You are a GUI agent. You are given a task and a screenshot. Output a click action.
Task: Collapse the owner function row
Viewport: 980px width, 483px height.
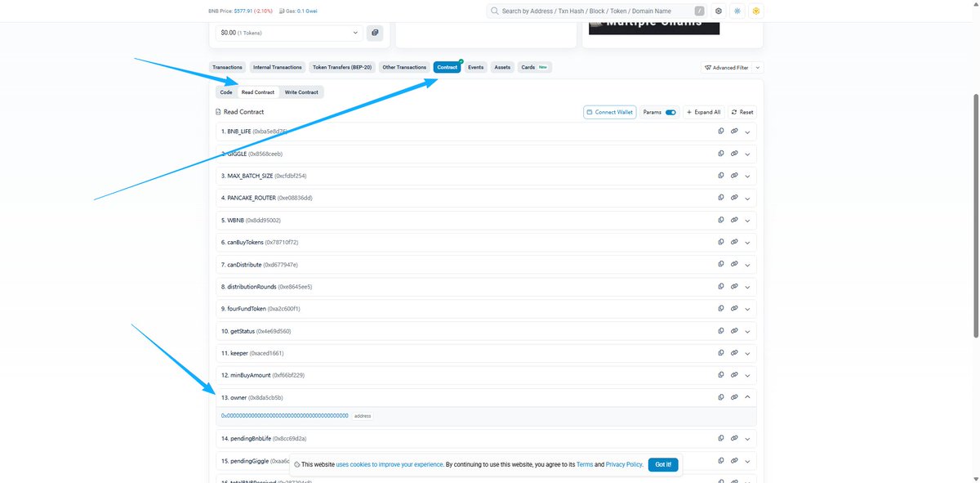(x=747, y=397)
